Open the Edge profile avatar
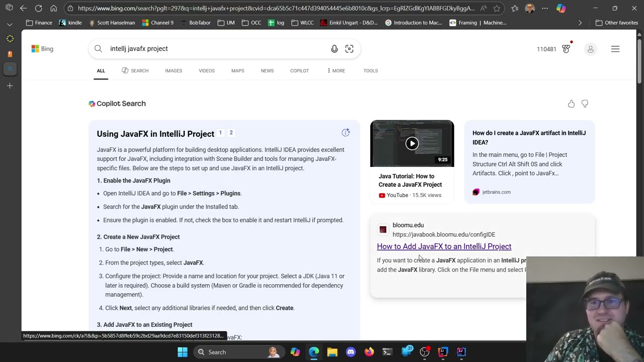The width and height of the screenshot is (644, 362). [x=530, y=9]
